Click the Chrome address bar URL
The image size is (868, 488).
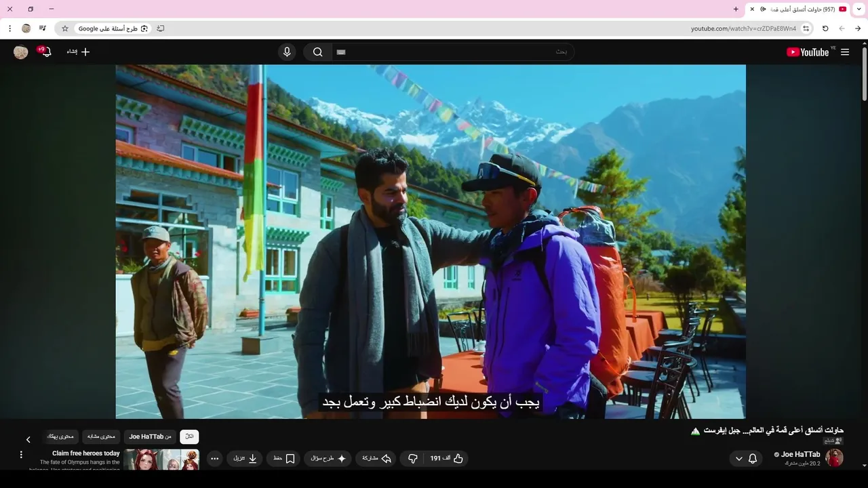coord(743,28)
